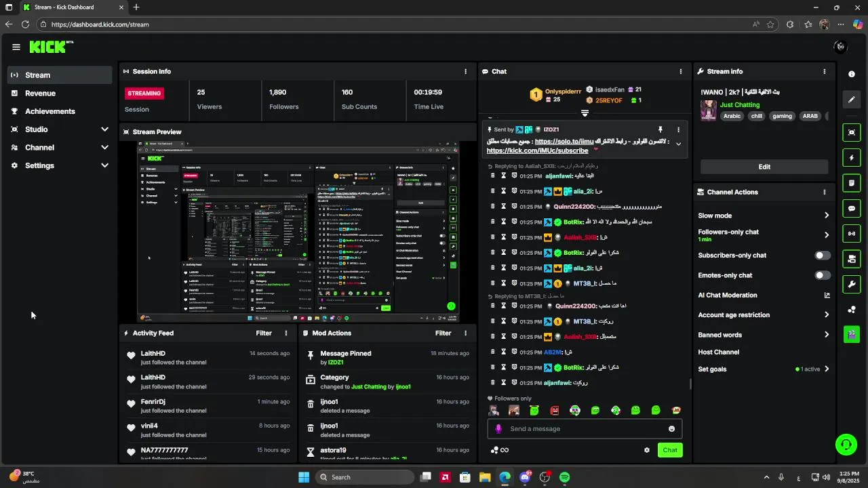The width and height of the screenshot is (868, 488).
Task: Open the Channel Actions three-dot menu
Action: point(825,192)
